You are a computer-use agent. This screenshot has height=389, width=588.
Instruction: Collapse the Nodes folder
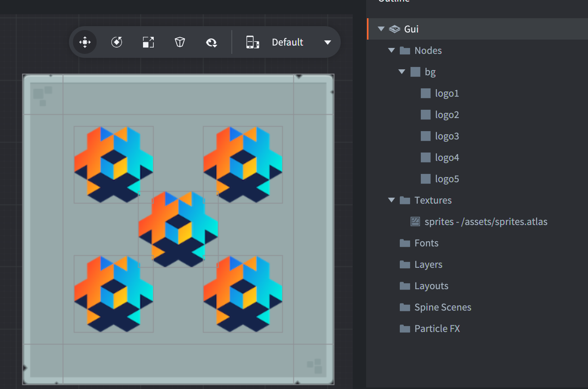[x=391, y=50]
